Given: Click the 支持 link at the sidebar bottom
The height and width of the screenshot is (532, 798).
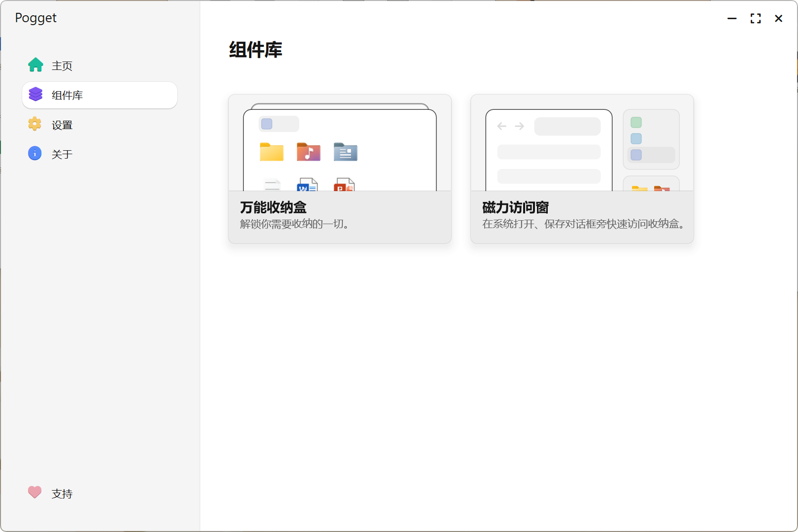Looking at the screenshot, I should tap(62, 493).
